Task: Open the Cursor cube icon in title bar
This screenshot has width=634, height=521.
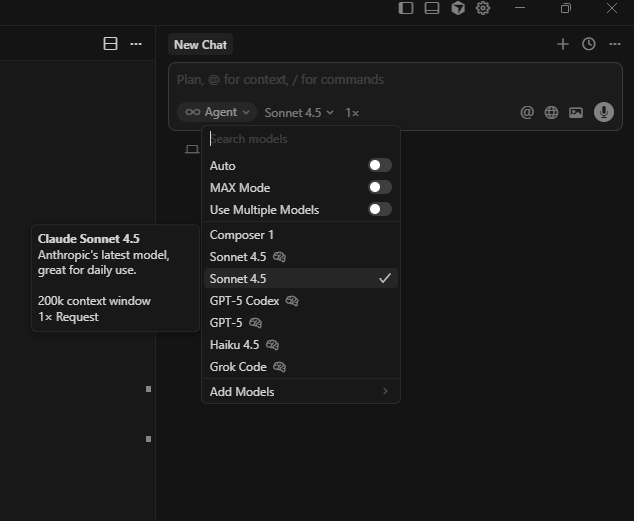Action: click(458, 8)
